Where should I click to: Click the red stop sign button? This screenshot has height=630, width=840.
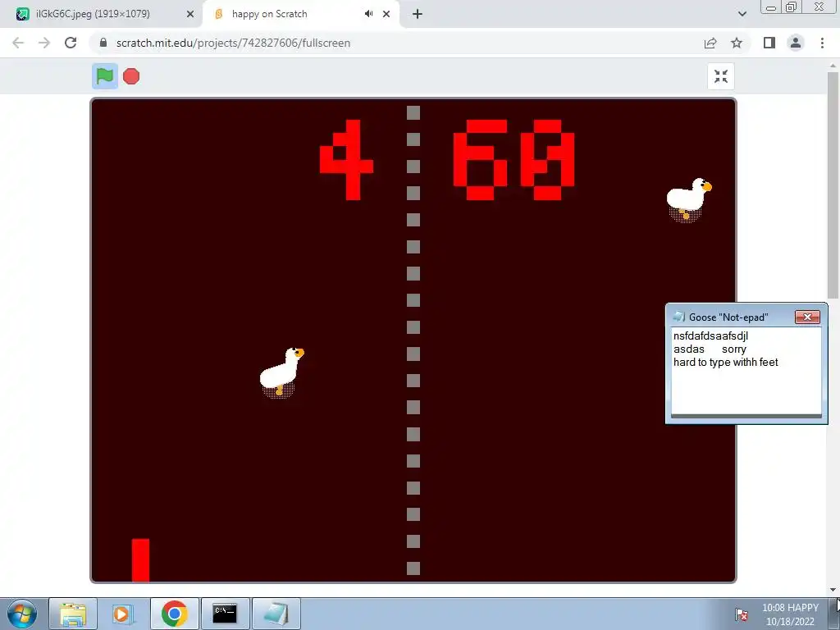point(131,76)
